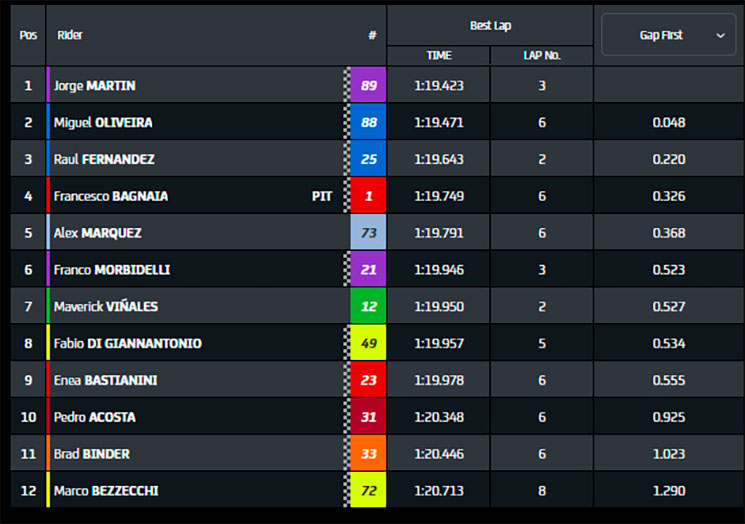745x524 pixels.
Task: Click Alex Marquez's light blue 73 badge
Action: coord(368,232)
